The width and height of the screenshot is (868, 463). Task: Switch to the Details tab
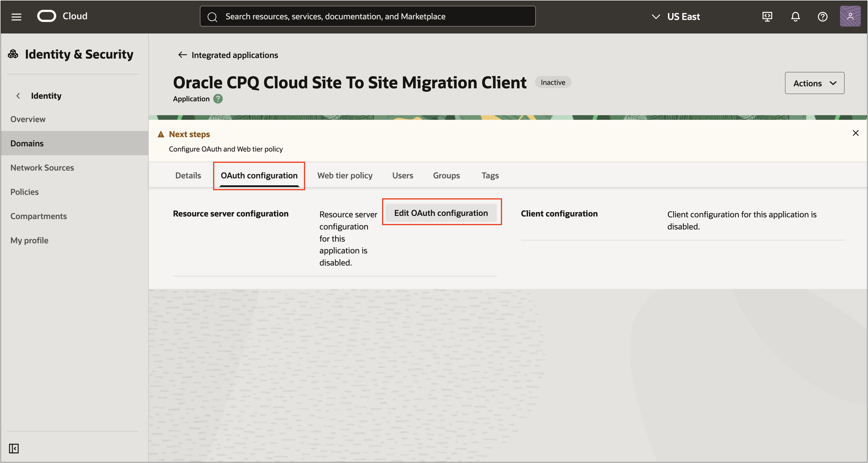click(188, 175)
